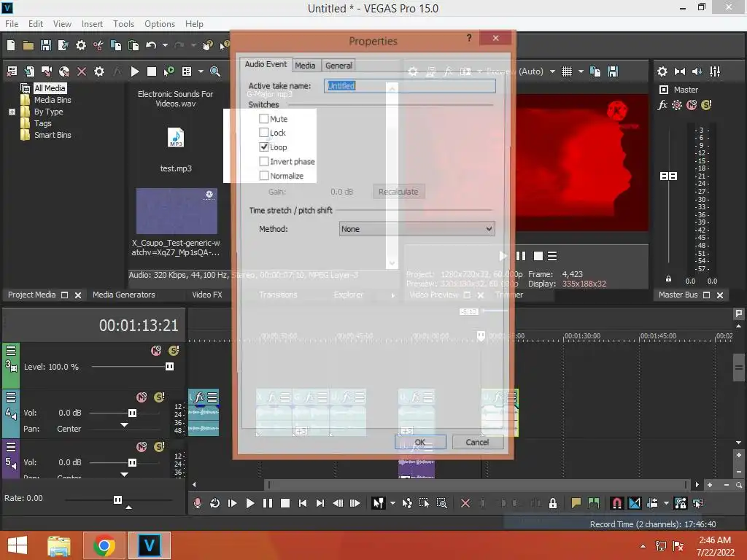The width and height of the screenshot is (747, 560).
Task: Create a new project with the New icon
Action: tap(11, 45)
